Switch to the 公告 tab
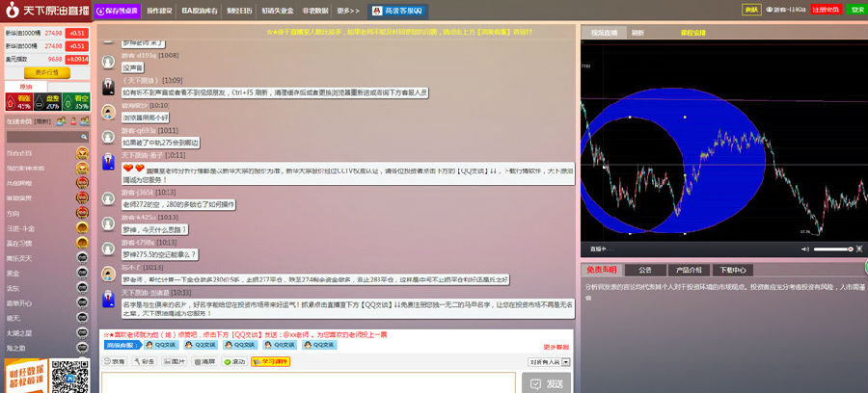The image size is (868, 393). [644, 270]
